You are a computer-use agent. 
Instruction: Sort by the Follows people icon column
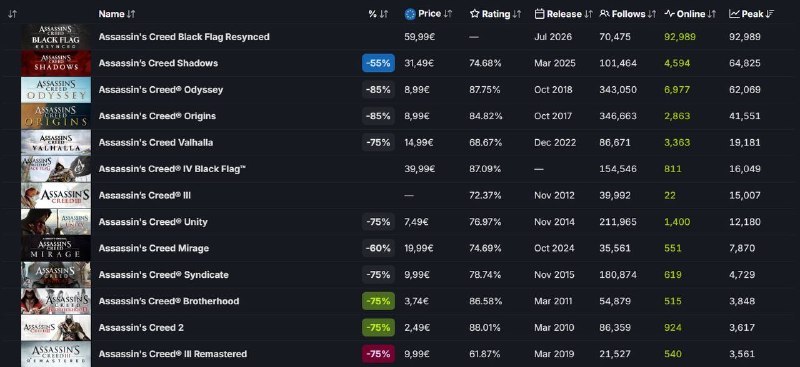(x=628, y=14)
